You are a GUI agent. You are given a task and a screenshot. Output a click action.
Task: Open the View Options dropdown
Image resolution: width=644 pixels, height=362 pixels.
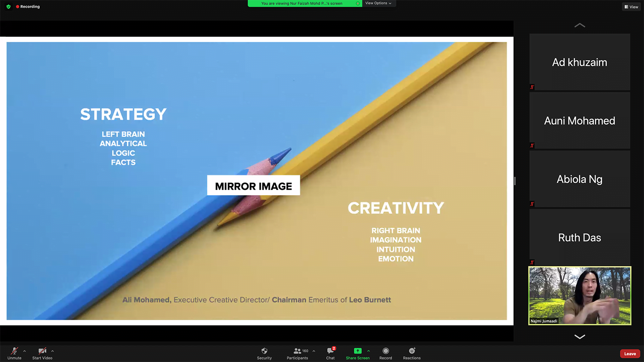coord(378,3)
